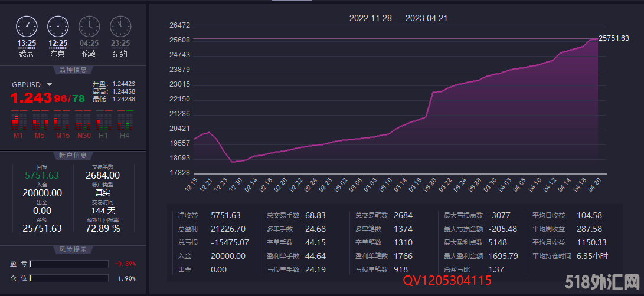
Task: Click the green 5751.63 return value
Action: pyautogui.click(x=41, y=175)
